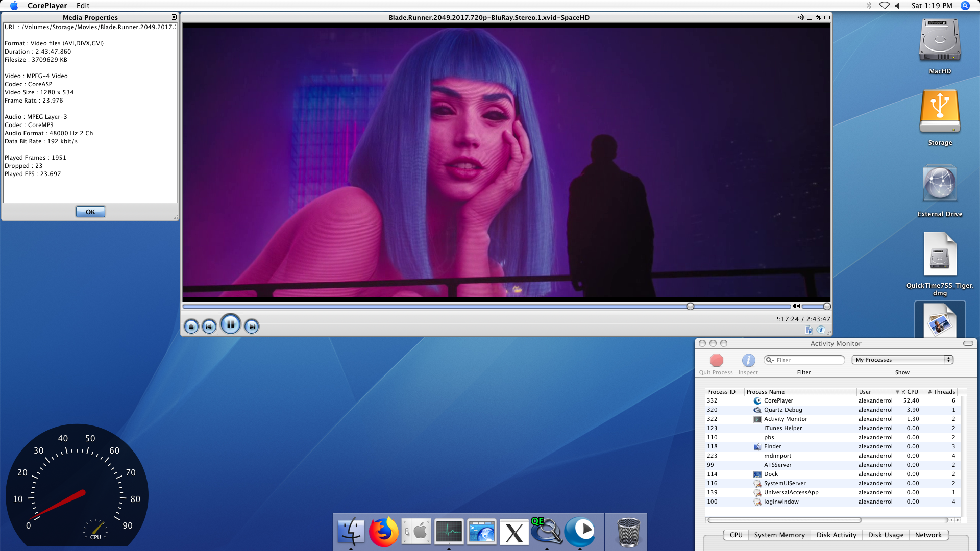Open the Edit menu
The image size is (980, 551).
83,6
